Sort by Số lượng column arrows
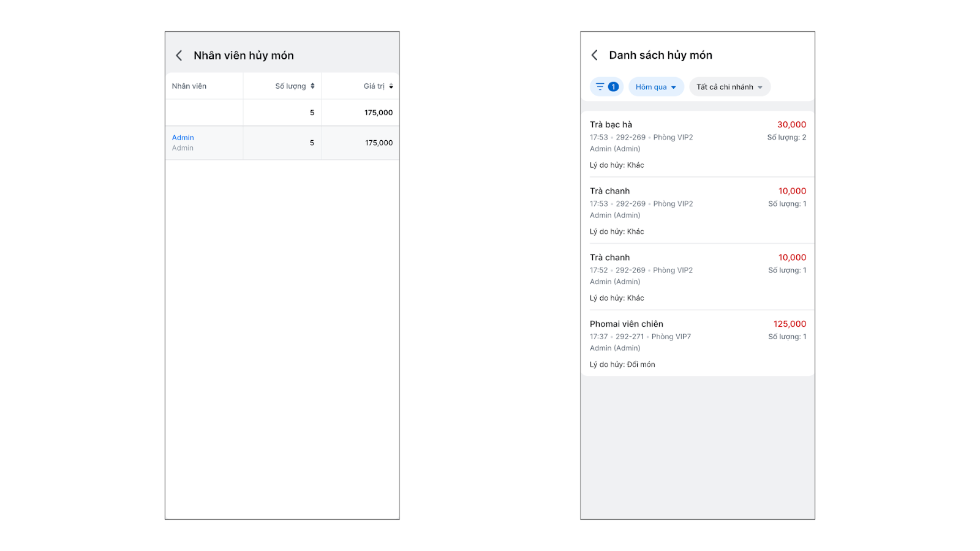The width and height of the screenshot is (980, 551). [312, 86]
